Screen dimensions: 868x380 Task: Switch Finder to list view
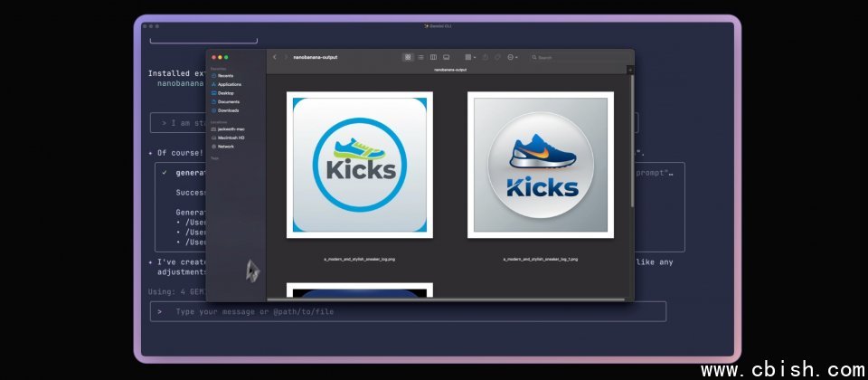(420, 57)
